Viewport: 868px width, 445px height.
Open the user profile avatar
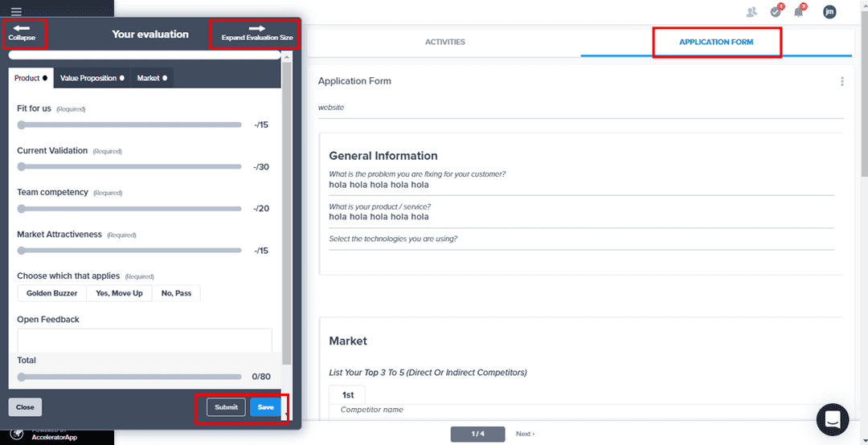click(x=829, y=11)
